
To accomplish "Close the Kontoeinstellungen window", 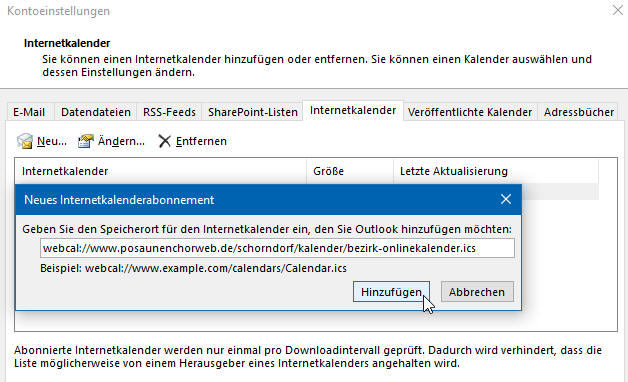I will (618, 10).
